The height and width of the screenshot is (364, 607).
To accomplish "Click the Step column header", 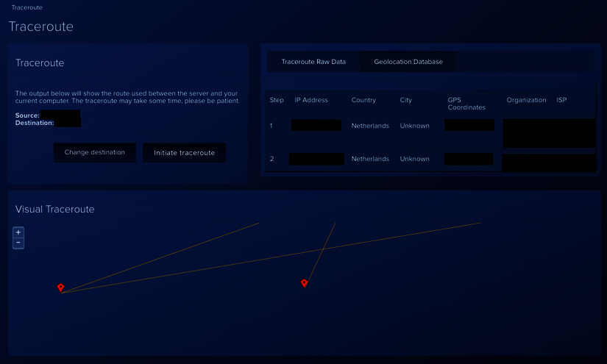I will [277, 100].
